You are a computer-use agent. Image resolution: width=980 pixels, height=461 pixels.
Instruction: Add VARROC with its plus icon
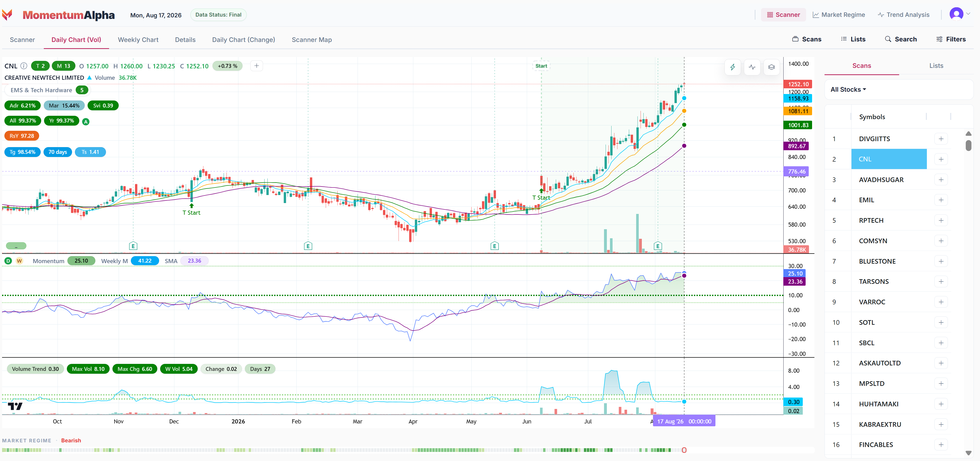pyautogui.click(x=941, y=302)
